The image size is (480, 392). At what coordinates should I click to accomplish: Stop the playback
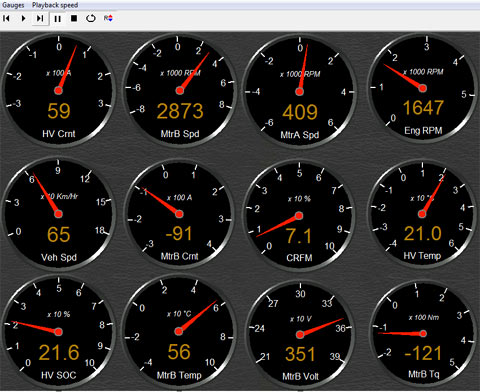coord(74,18)
